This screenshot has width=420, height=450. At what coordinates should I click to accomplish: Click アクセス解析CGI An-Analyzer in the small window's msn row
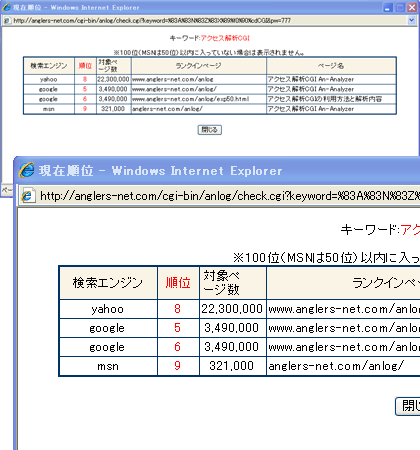click(x=311, y=109)
